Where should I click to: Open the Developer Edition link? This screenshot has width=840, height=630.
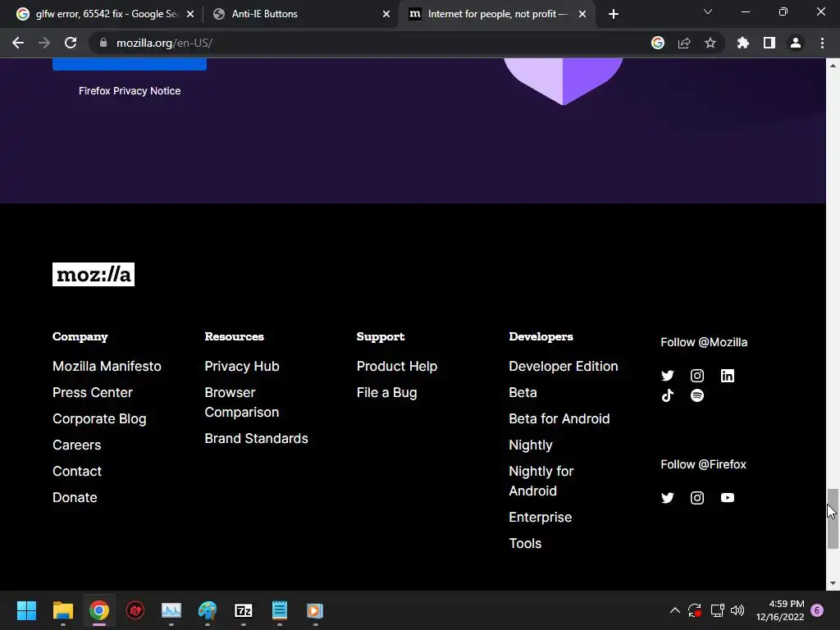(x=564, y=366)
